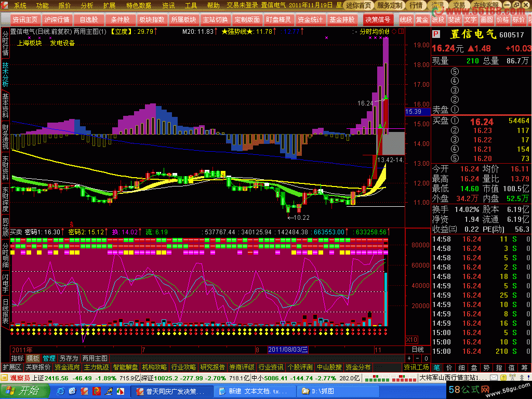Click the 模板 tab below chart
Image resolution: width=532 pixels, height=399 pixels.
click(33, 358)
